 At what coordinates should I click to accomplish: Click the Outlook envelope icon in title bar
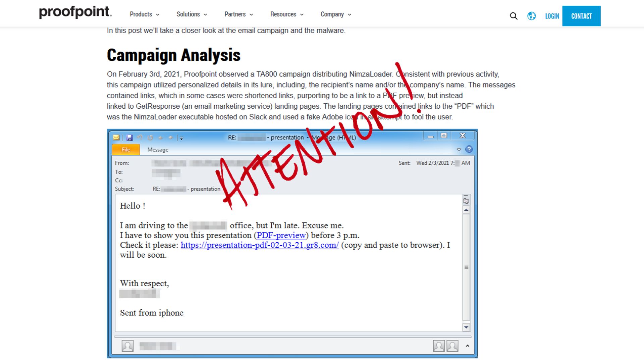pos(116,138)
